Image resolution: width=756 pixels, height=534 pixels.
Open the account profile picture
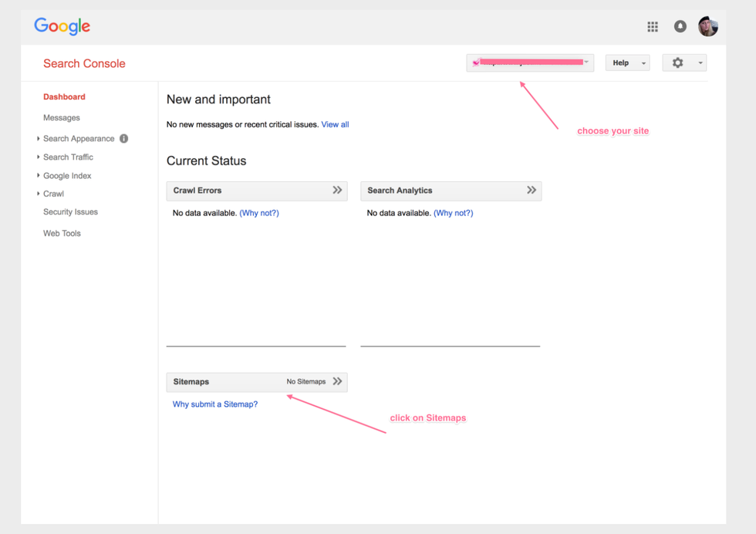click(x=708, y=26)
